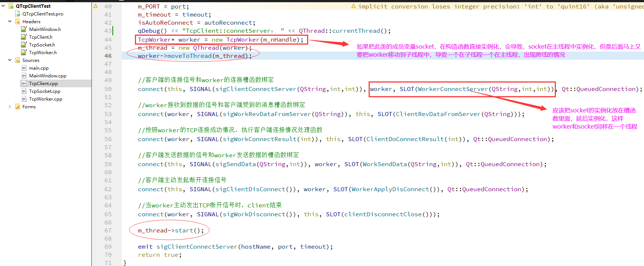Click the 'implicit conversion loses integer precision' warning text

[501, 6]
